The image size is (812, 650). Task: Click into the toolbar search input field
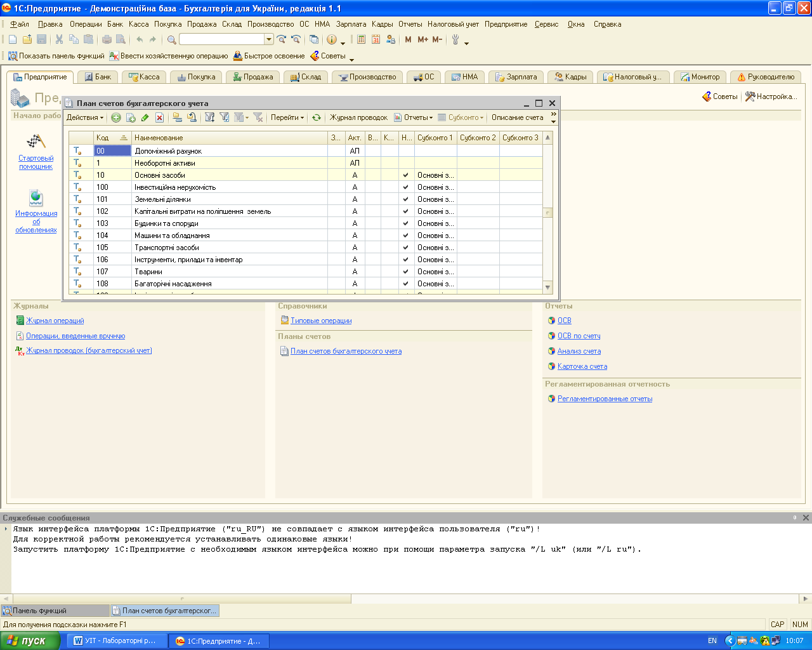click(222, 39)
